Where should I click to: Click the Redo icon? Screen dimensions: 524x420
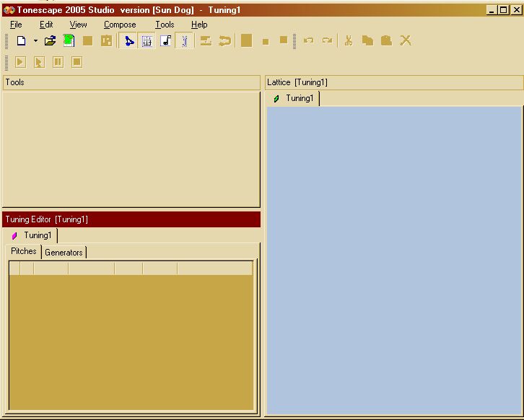pyautogui.click(x=327, y=40)
